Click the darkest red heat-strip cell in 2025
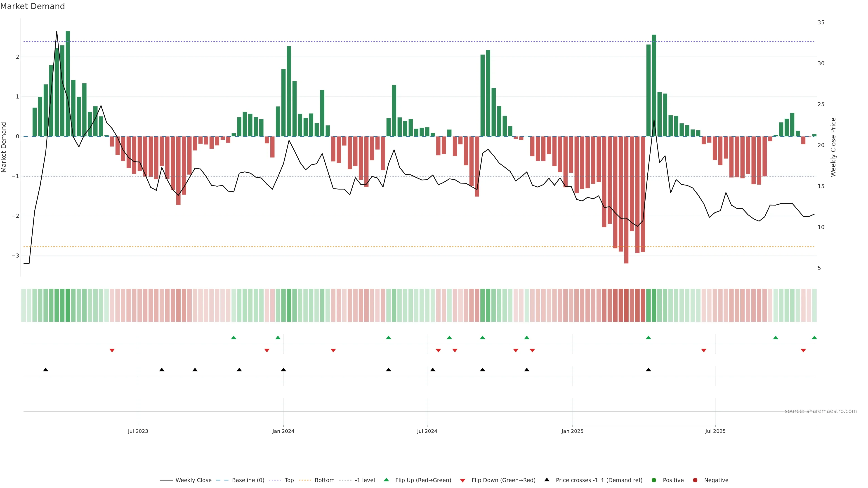 pos(626,305)
